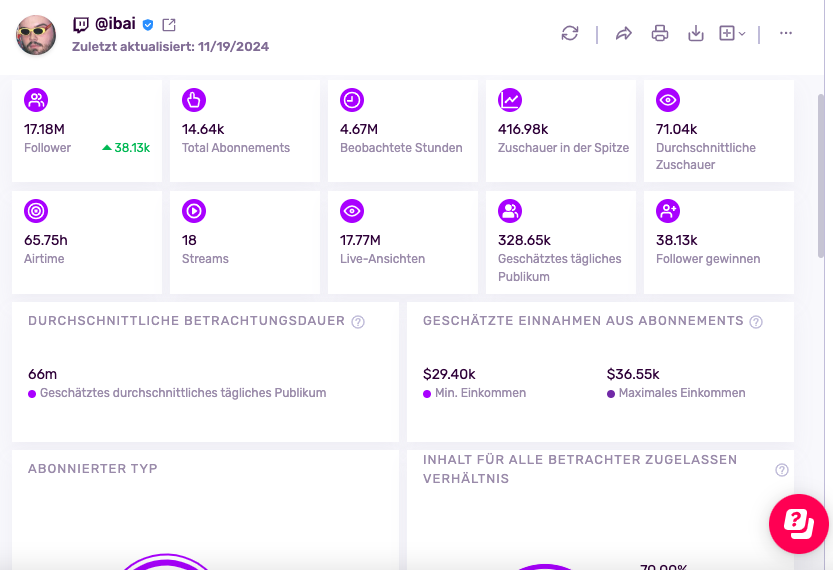Click the Streams play icon
833x570 pixels.
[194, 211]
